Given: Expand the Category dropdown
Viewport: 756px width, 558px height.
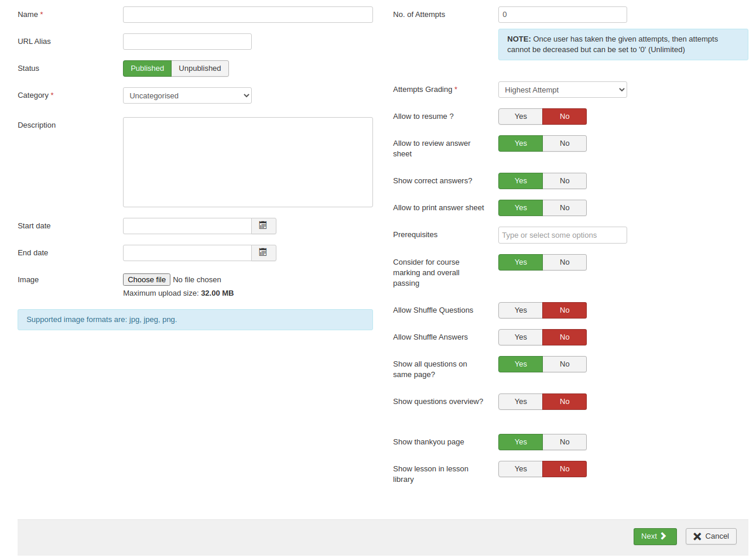Looking at the screenshot, I should click(187, 95).
